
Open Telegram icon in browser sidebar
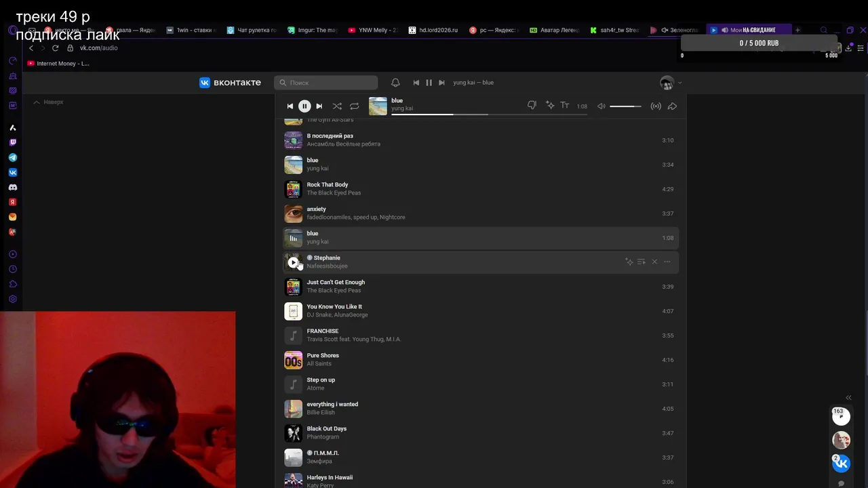[12, 157]
